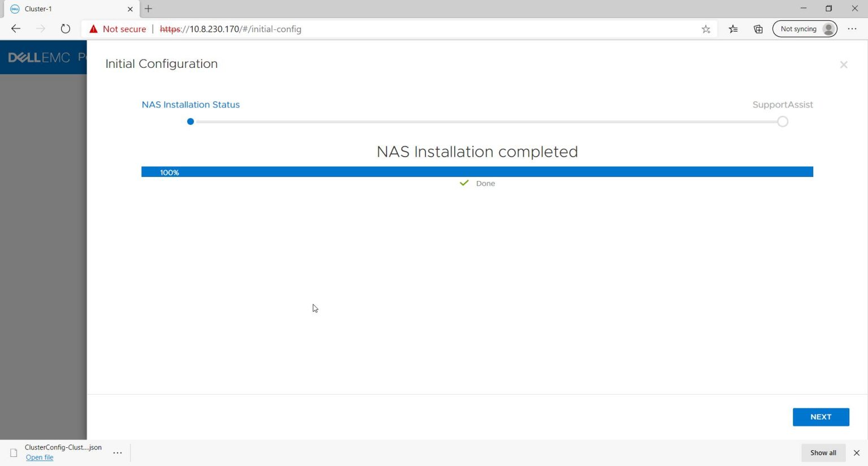
Task: Open the downloaded ClusterConfig json via 'Open file'
Action: pos(40,457)
